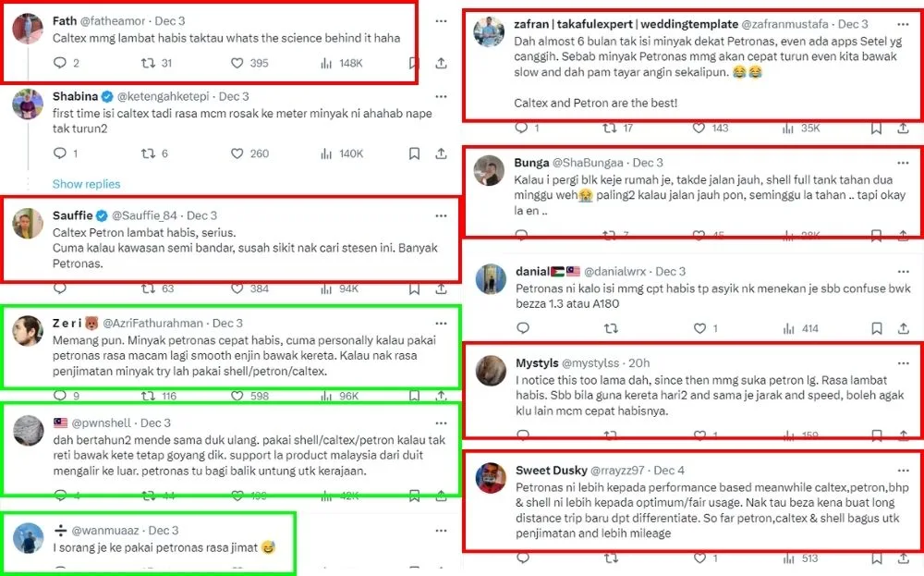Bookmark Shabina's tweet

pyautogui.click(x=414, y=153)
